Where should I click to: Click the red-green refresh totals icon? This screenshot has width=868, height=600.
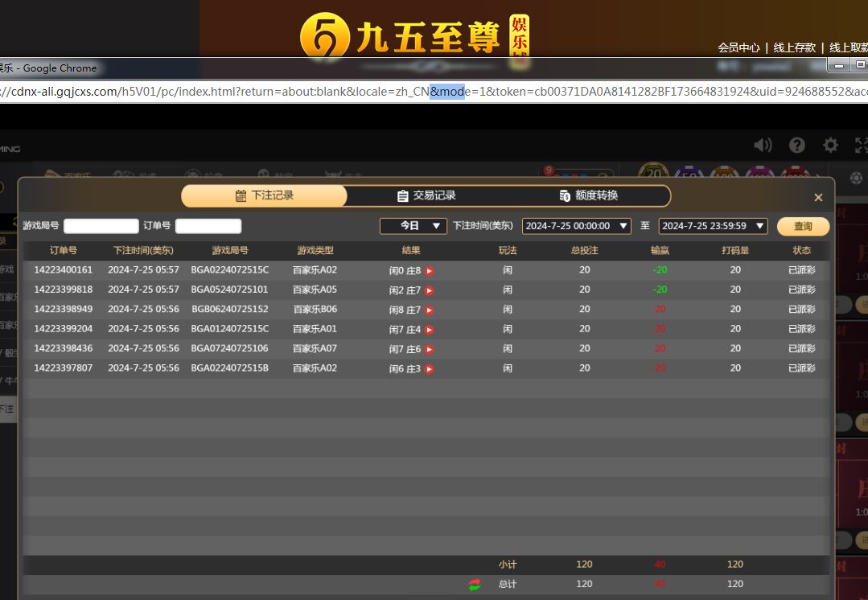475,585
